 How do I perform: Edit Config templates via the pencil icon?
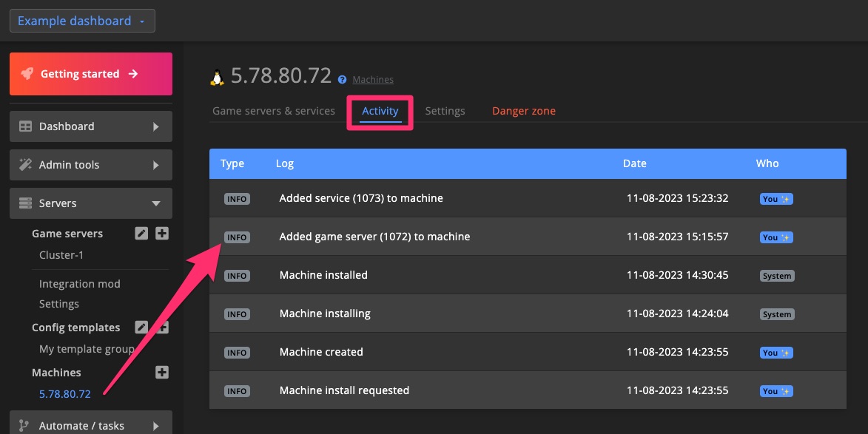click(x=142, y=327)
